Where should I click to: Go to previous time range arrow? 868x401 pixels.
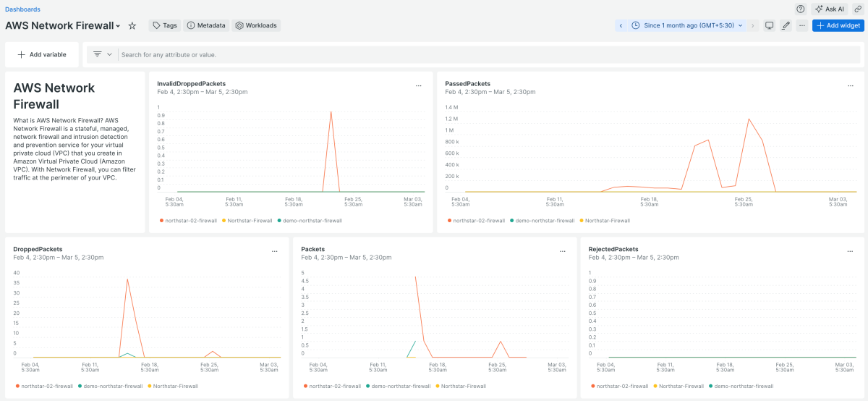621,25
